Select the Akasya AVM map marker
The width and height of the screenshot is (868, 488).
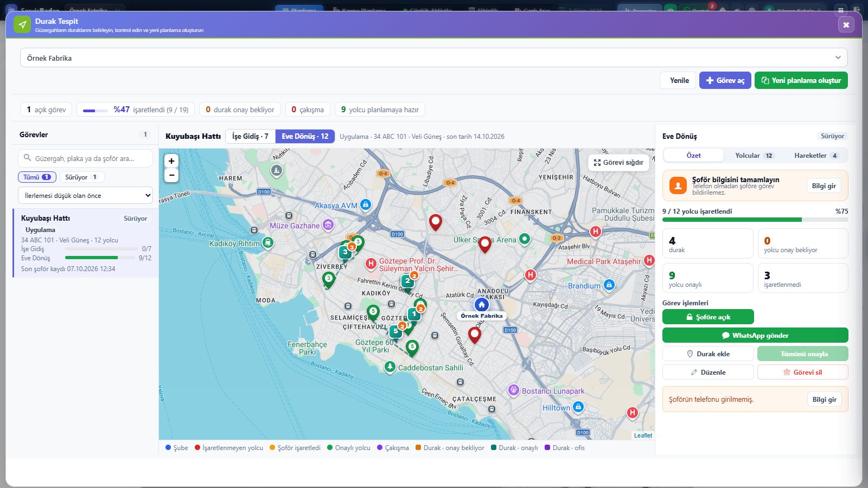[366, 205]
